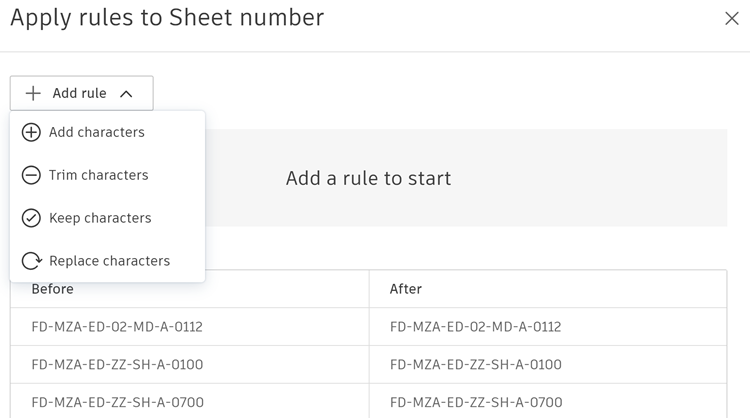This screenshot has height=418, width=750.
Task: Collapse the Add rule dropdown chevron
Action: [126, 94]
